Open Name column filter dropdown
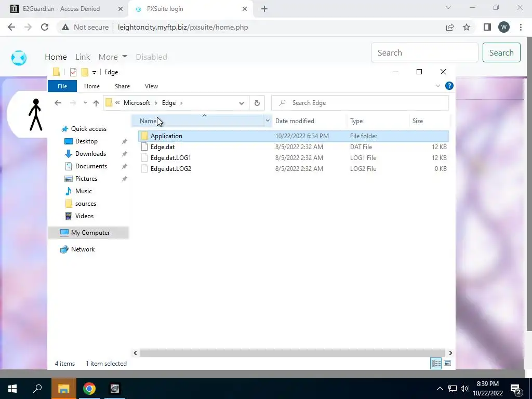Viewport: 532px width, 399px height. [268, 121]
